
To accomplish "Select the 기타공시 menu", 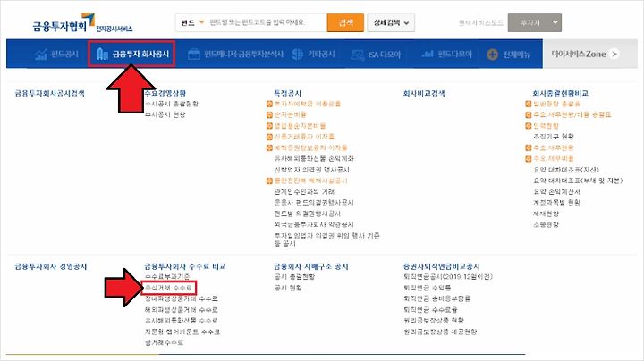I will click(321, 54).
